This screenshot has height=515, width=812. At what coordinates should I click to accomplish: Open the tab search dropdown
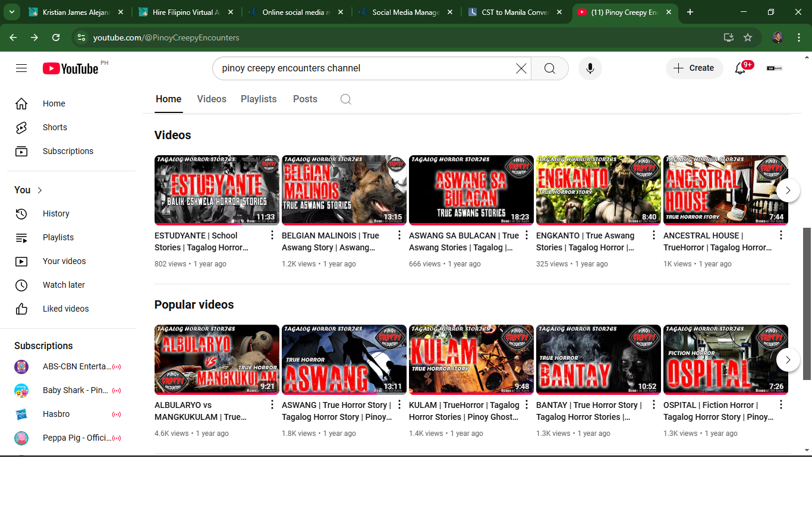click(12, 12)
